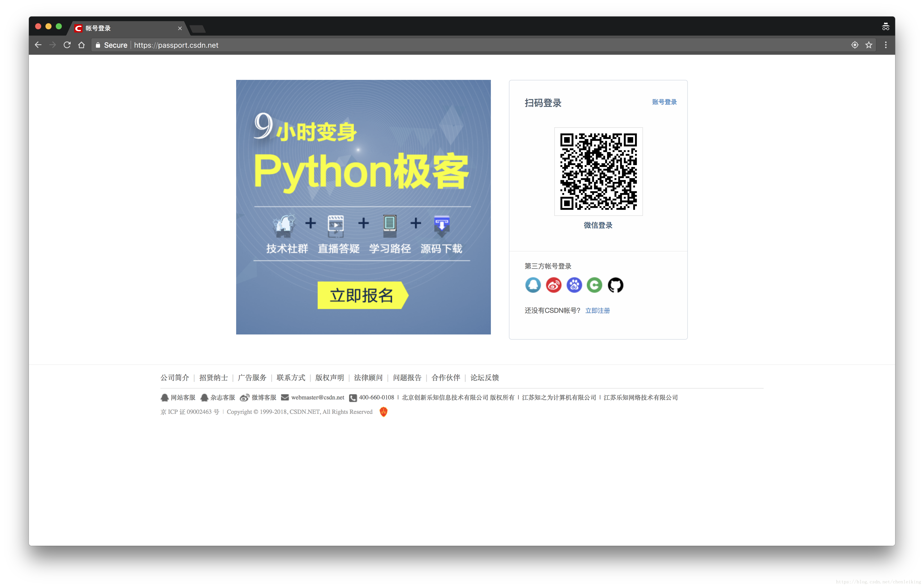Click the 江苏乐知网络技术有限公司 text
This screenshot has height=587, width=924.
(641, 398)
